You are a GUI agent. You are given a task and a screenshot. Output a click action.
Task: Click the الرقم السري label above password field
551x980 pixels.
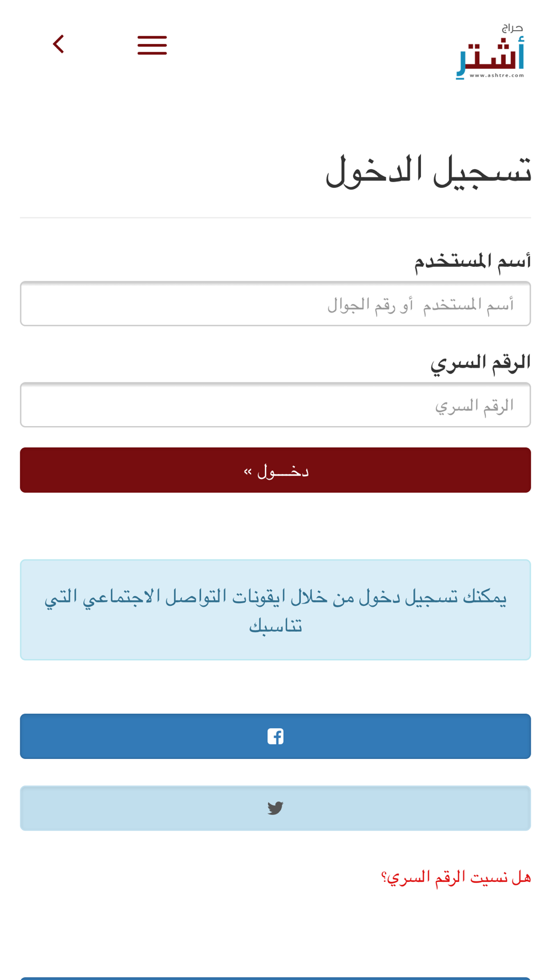(x=480, y=363)
